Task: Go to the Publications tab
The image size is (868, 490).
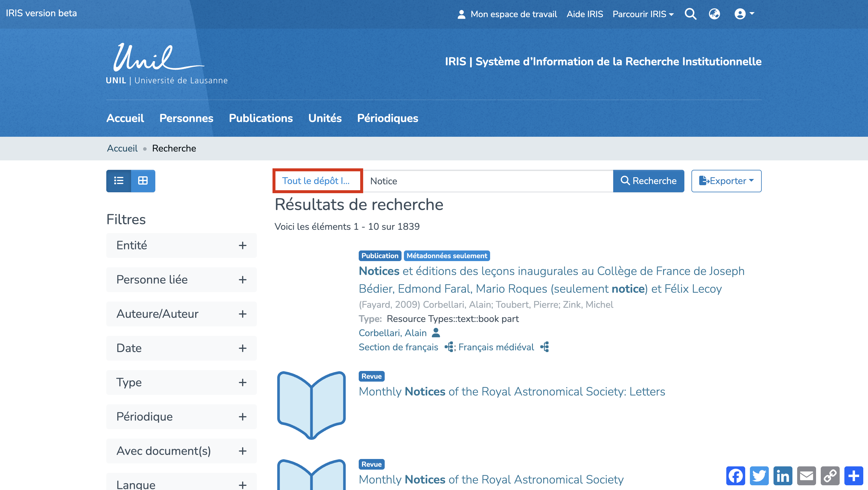Action: click(x=260, y=118)
